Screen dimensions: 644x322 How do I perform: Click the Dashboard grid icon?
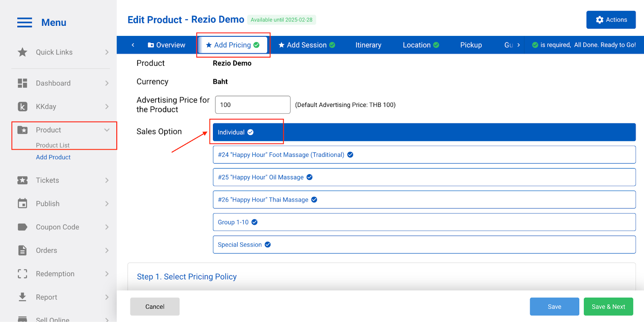tap(23, 83)
